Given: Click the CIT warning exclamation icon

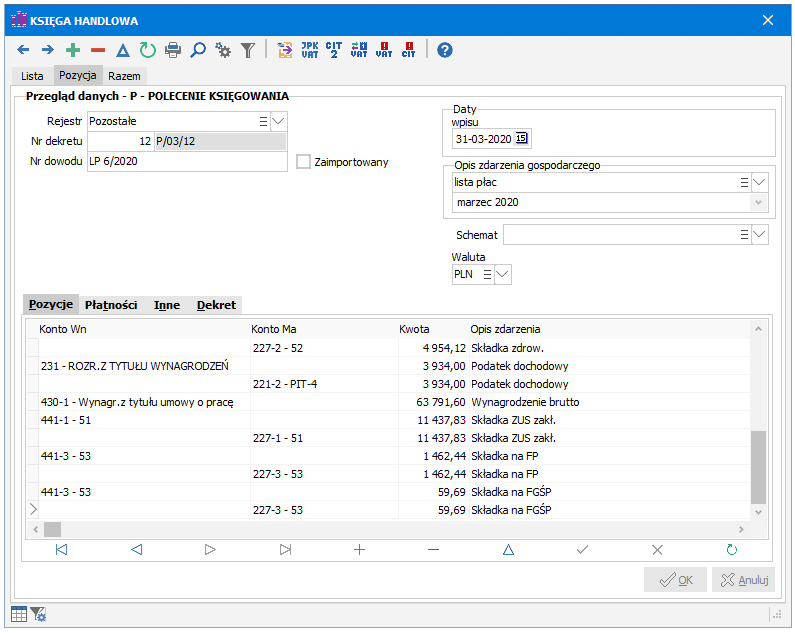Looking at the screenshot, I should (409, 50).
